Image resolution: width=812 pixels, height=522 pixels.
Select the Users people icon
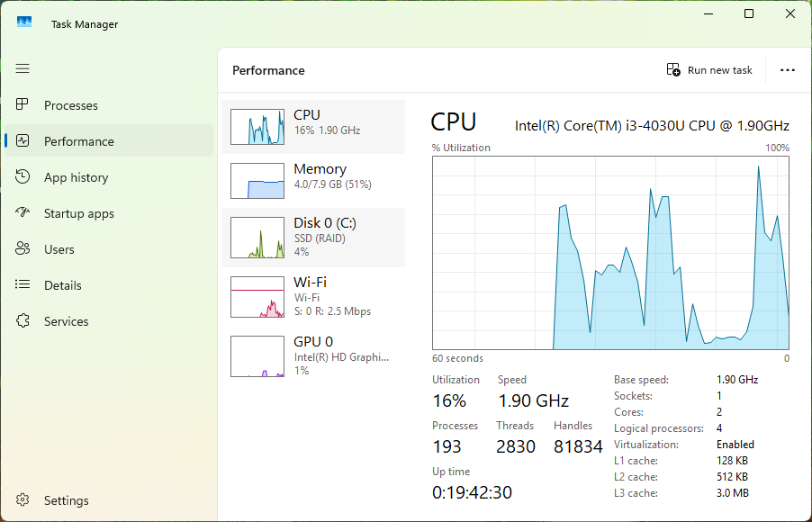(x=23, y=249)
